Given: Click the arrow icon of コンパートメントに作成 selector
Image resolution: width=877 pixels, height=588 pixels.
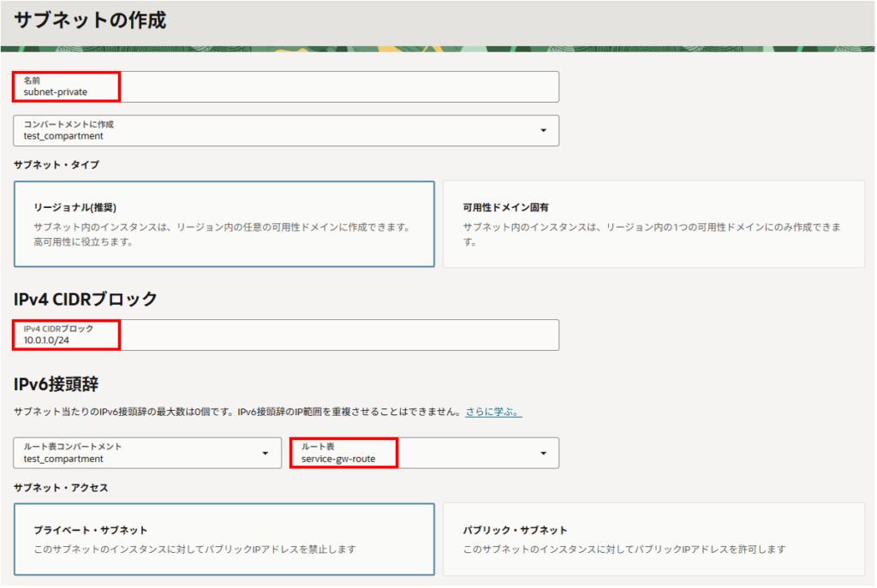Looking at the screenshot, I should [x=543, y=131].
